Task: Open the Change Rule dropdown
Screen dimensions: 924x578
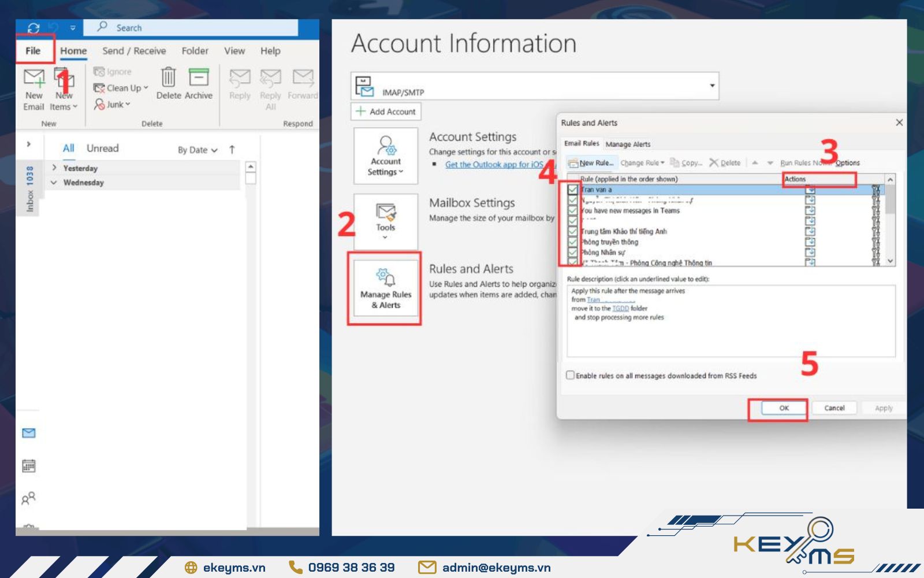Action: [641, 163]
